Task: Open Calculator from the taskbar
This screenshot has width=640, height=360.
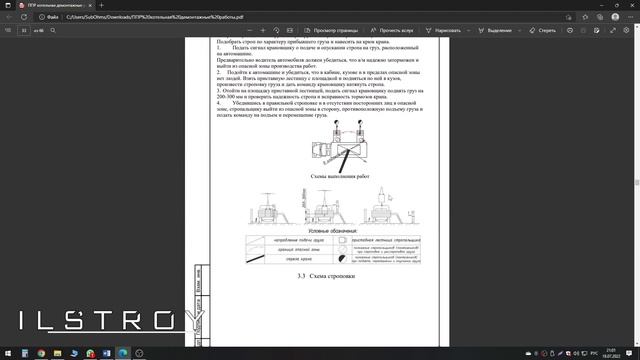Action: pyautogui.click(x=25, y=353)
